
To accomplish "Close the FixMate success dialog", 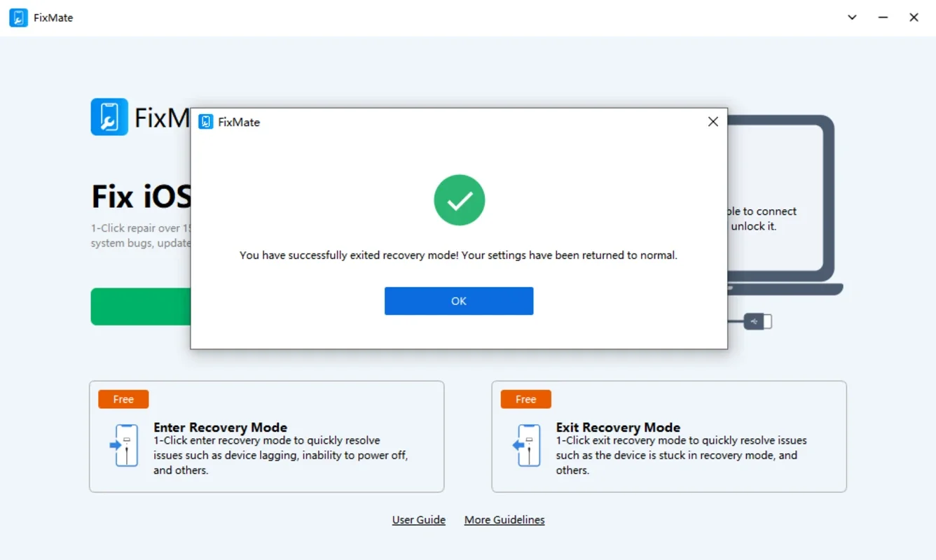I will coord(713,122).
